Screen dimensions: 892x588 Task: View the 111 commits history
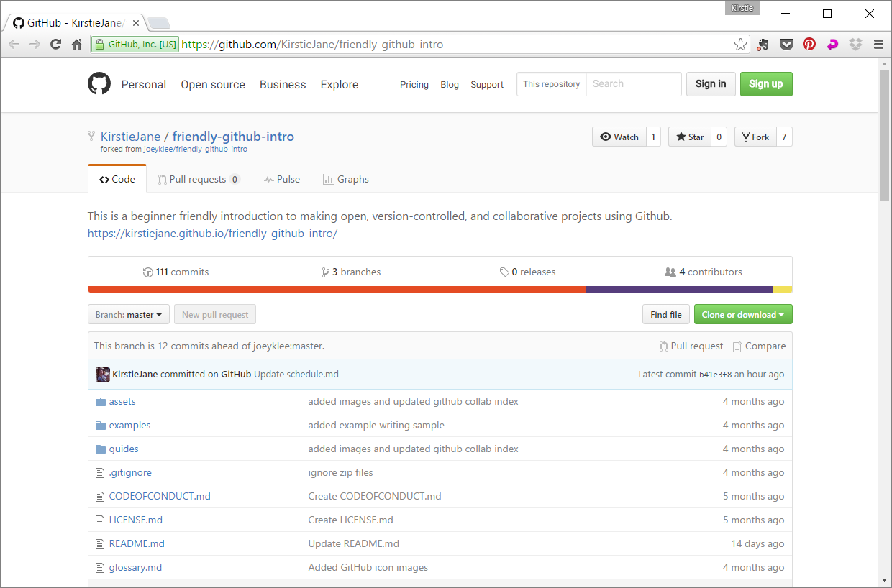tap(176, 272)
